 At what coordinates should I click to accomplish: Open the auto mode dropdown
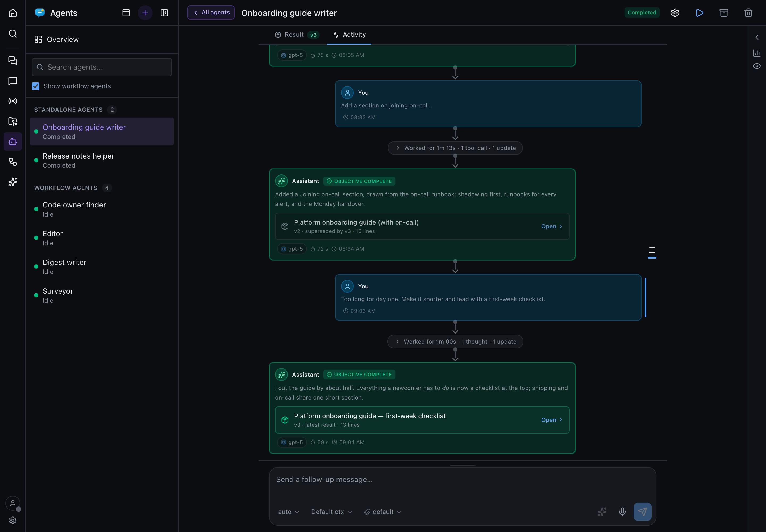click(x=289, y=512)
